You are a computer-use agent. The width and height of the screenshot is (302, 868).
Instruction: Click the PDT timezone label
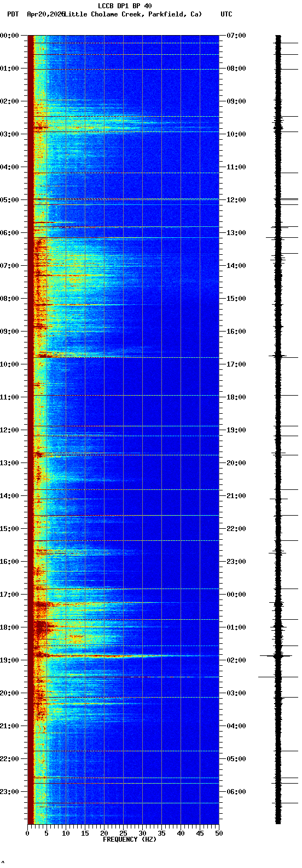(13, 14)
